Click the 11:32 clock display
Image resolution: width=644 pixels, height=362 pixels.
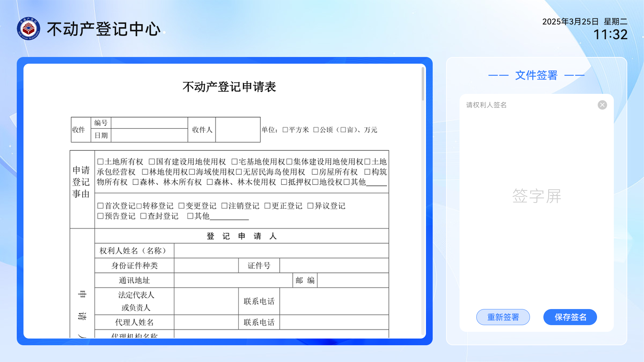[x=610, y=35]
